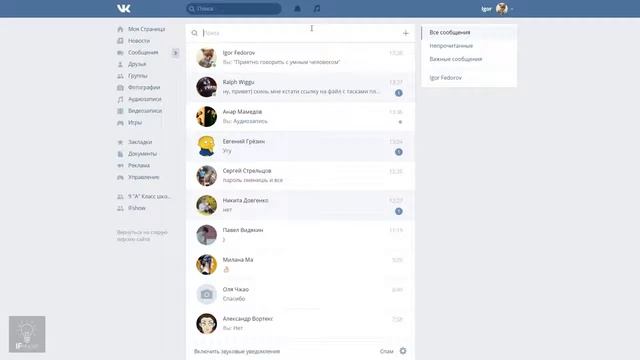
Task: Click the VK logo in header
Action: tap(124, 8)
